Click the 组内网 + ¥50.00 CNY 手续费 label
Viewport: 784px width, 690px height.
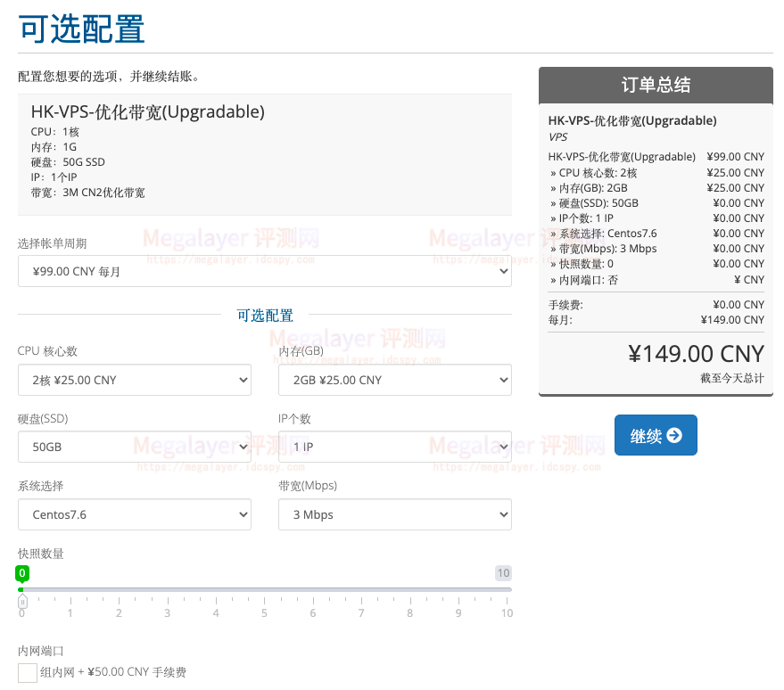113,672
